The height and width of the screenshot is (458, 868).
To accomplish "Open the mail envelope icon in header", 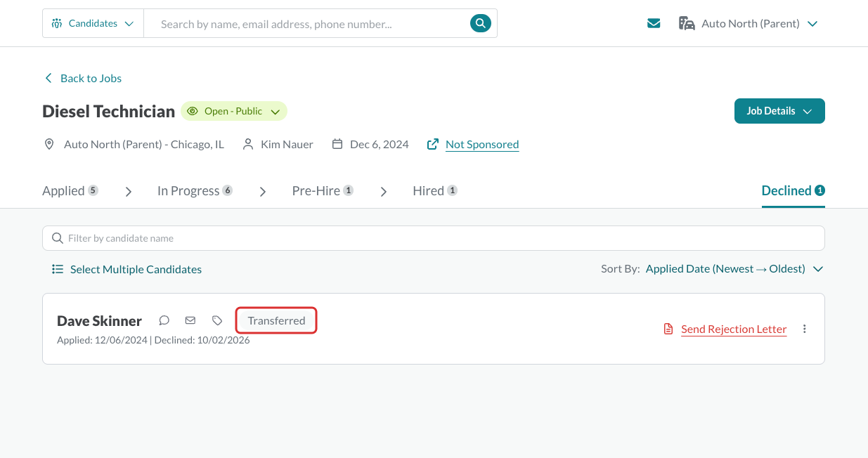I will coord(654,23).
